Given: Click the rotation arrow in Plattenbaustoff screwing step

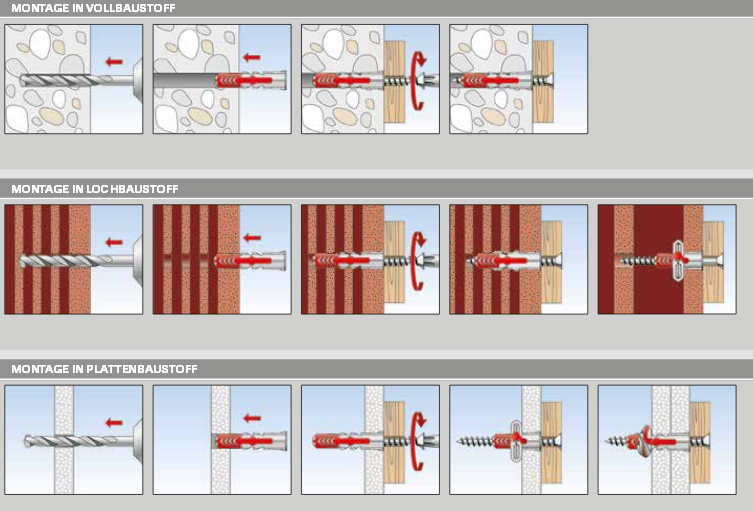Looking at the screenshot, I should click(419, 439).
